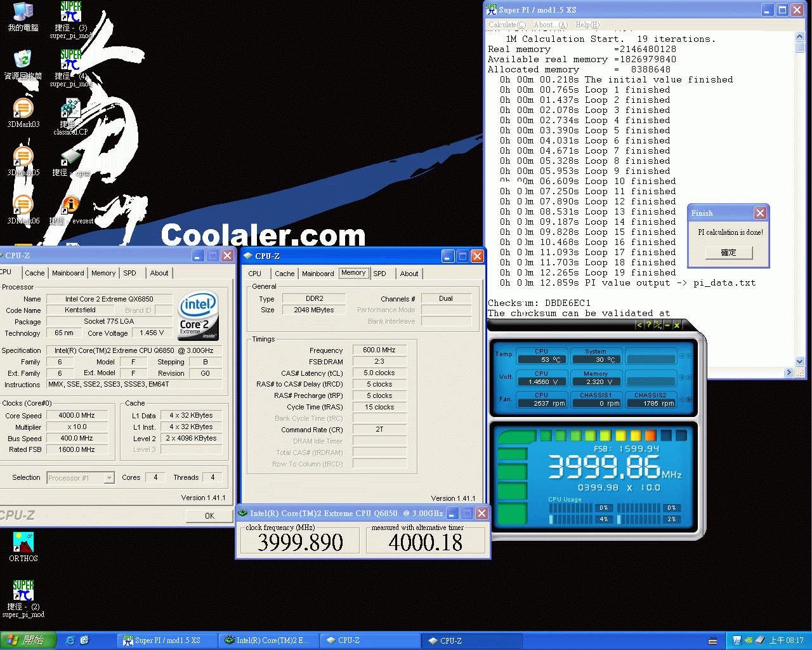Screen dimensions: 812x650
Task: Open the classical.CP shortcut icon
Action: pos(70,116)
